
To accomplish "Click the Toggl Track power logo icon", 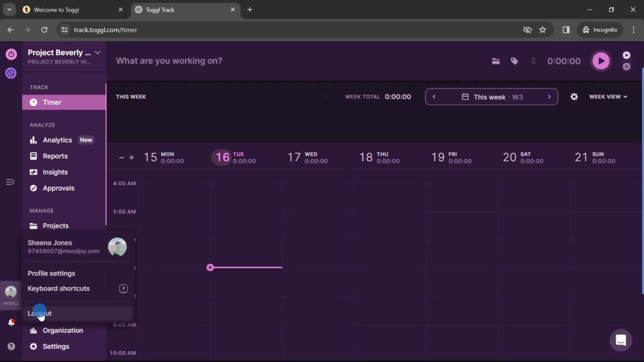I will point(11,54).
